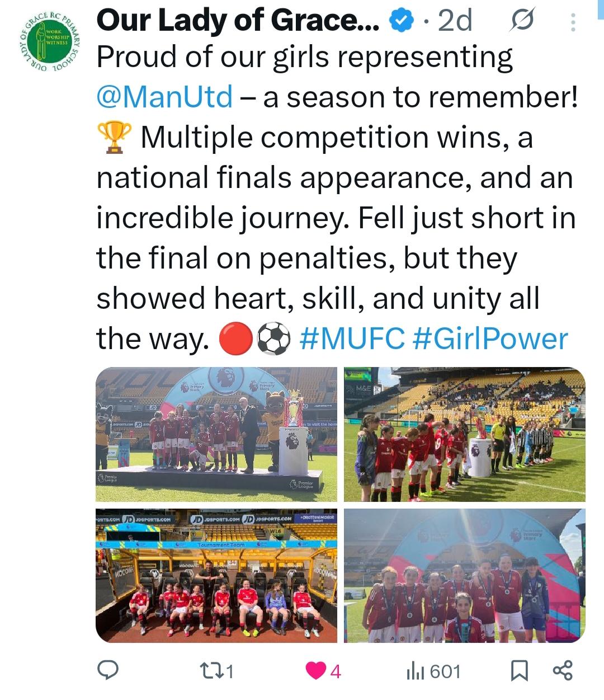Open the trophy podium team photo
This screenshot has height=700, width=604.
tap(217, 434)
